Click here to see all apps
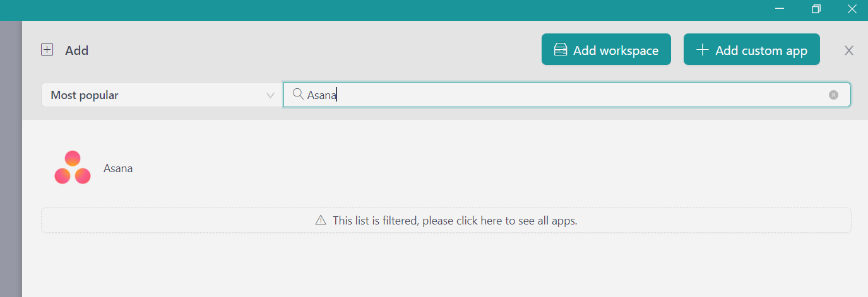This screenshot has width=868, height=297. (455, 221)
